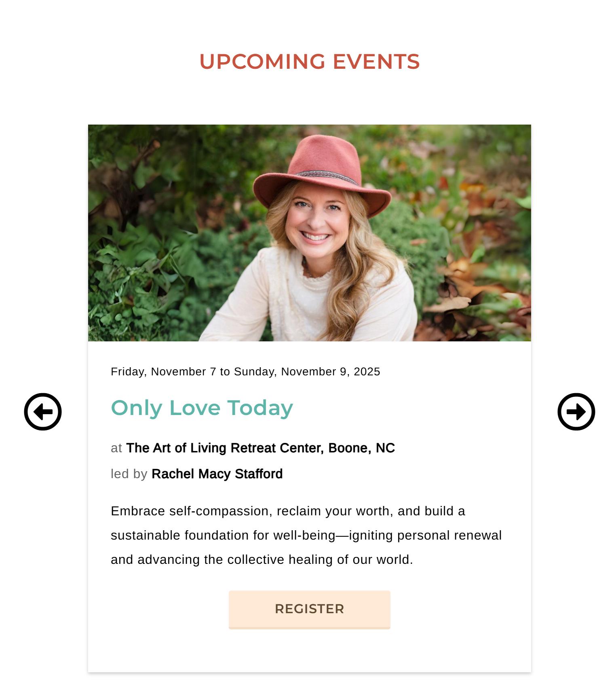Click the Friday, November 7 start date
Viewport: 616px width, 686px height.
coord(164,372)
